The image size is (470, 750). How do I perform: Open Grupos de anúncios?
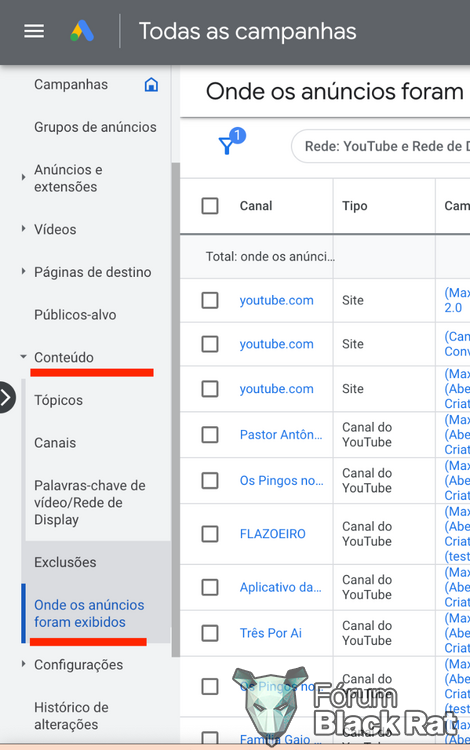coord(95,127)
